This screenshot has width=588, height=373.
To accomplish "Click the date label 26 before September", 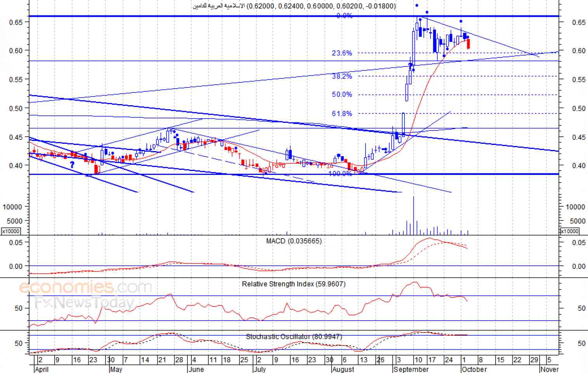I will coord(380,360).
